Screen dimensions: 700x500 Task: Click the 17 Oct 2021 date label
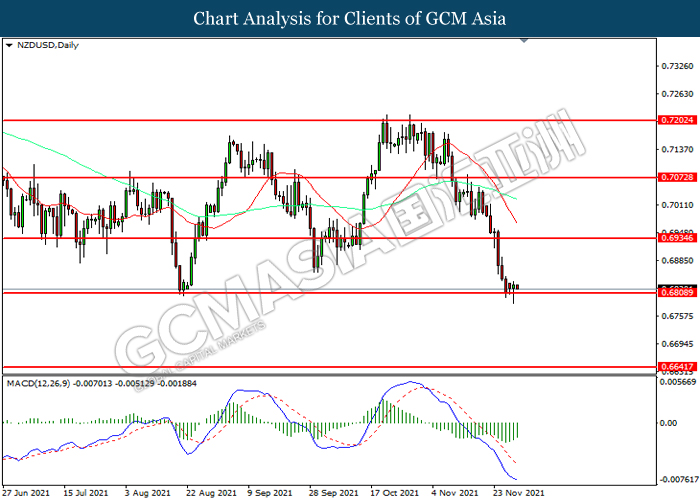tap(395, 493)
